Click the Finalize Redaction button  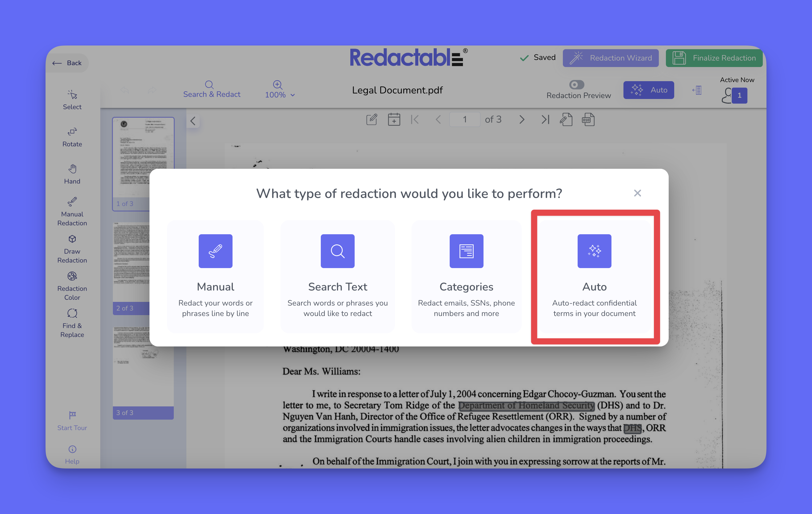[714, 58]
